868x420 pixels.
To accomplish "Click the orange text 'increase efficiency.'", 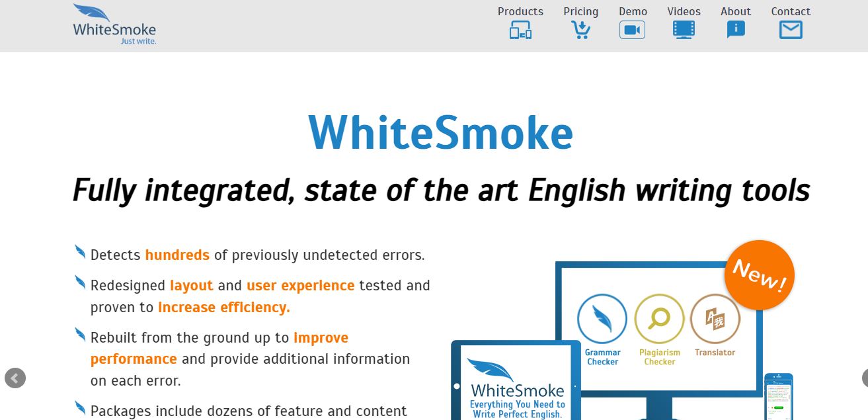I will pyautogui.click(x=224, y=308).
